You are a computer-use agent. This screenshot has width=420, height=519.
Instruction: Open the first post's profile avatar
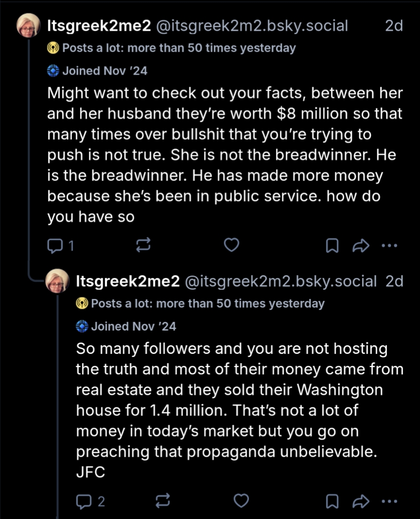coord(29,26)
